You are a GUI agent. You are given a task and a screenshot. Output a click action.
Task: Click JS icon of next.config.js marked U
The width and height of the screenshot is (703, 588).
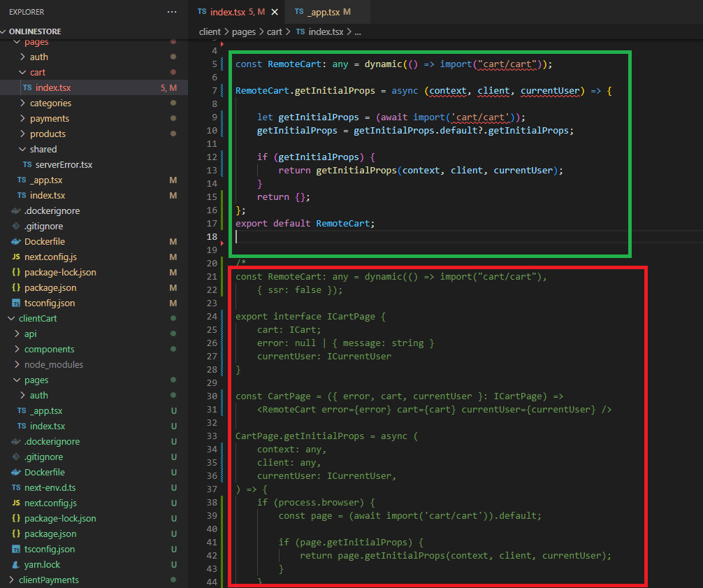coord(16,503)
